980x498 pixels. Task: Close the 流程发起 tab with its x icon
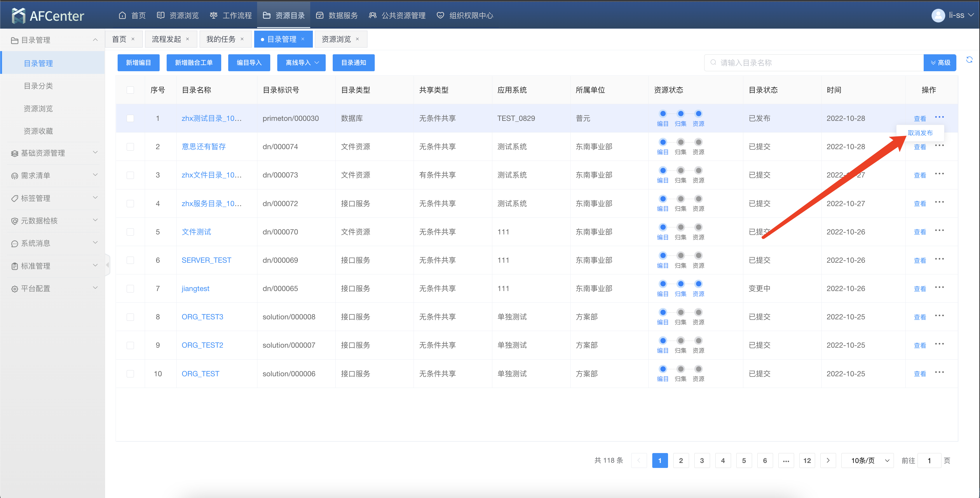187,39
